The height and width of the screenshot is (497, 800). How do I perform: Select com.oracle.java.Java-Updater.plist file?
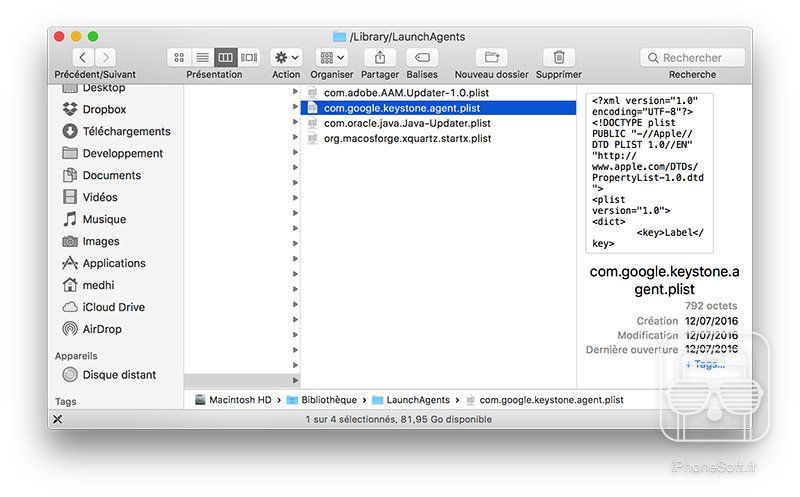(438, 123)
